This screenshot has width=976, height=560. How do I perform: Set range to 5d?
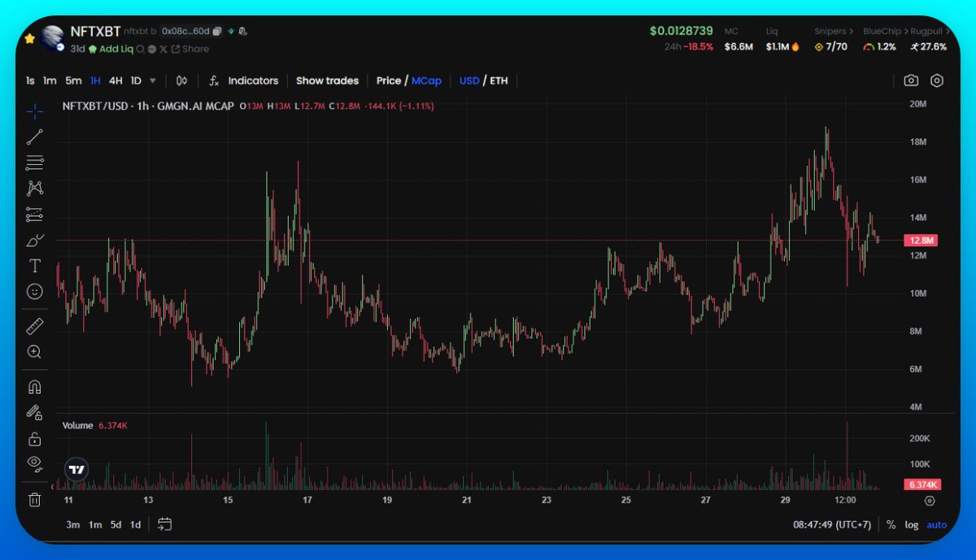116,524
